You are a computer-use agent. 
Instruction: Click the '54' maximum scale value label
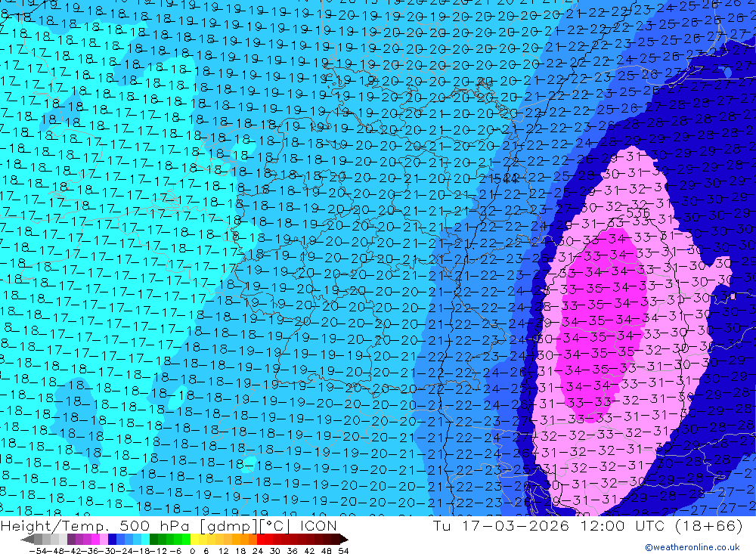pos(344,551)
